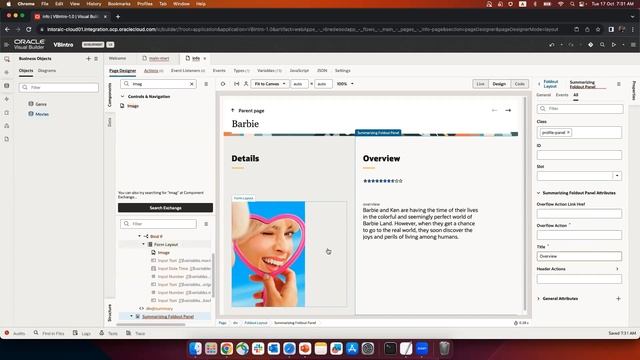Collapse Summarizing Foldout Panel Attributes section
Image resolution: width=640 pixels, height=360 pixels.
tap(538, 193)
